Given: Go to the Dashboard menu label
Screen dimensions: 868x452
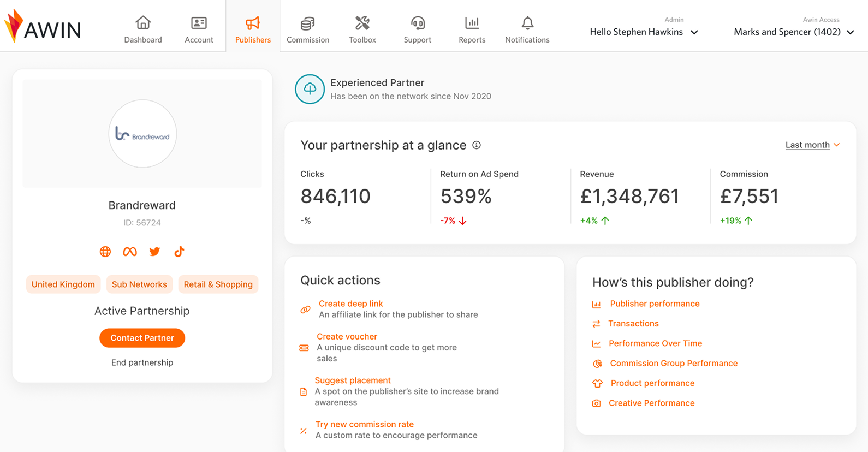Looking at the screenshot, I should [x=143, y=40].
